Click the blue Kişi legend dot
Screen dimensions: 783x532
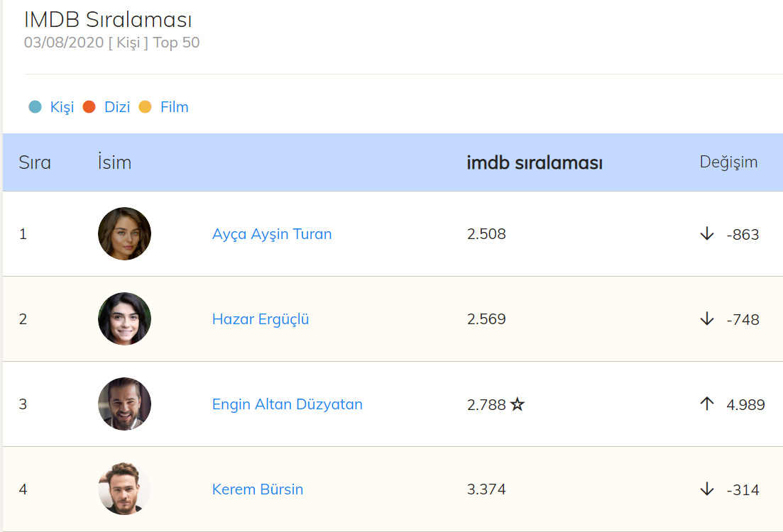tap(35, 107)
